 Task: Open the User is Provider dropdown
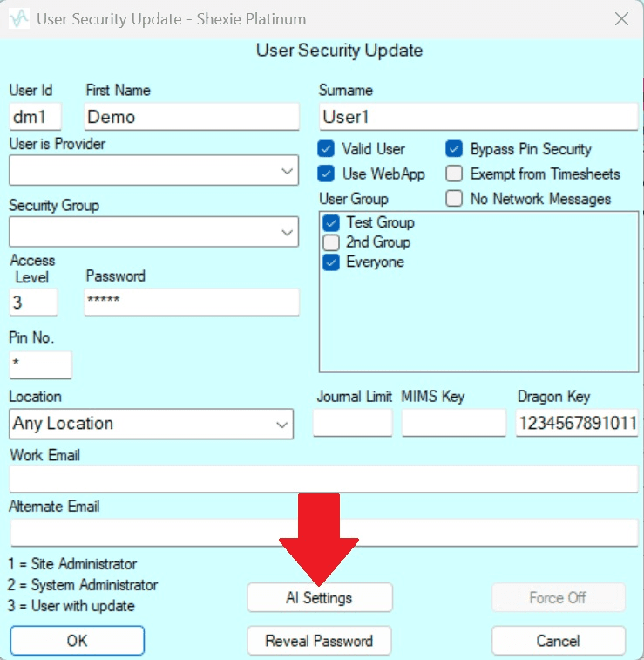(154, 170)
